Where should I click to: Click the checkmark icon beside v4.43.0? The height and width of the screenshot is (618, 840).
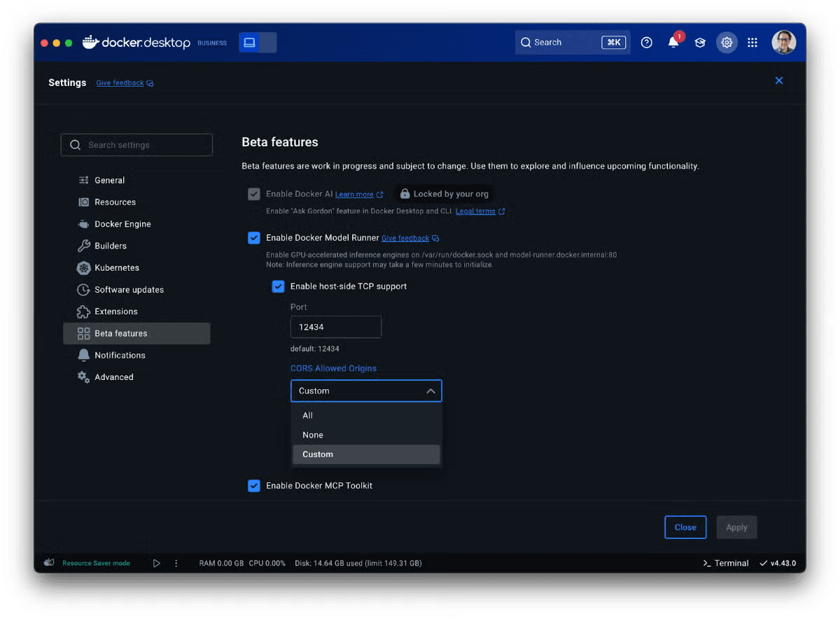(764, 563)
